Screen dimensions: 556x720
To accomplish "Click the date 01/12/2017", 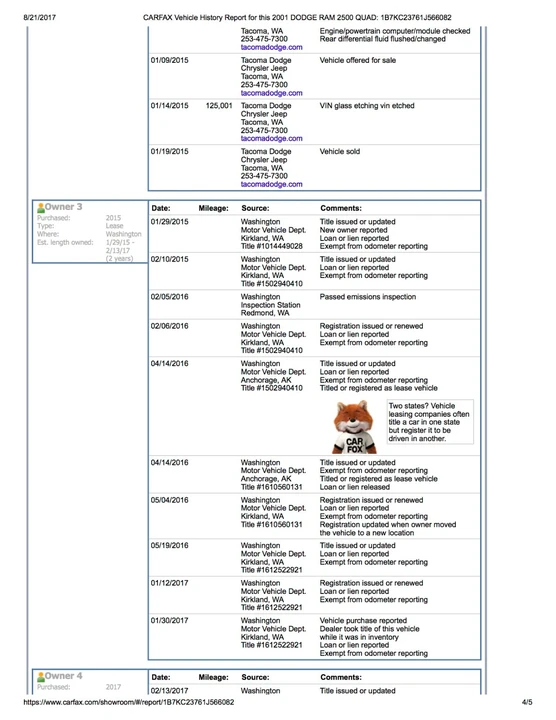I will [x=169, y=583].
